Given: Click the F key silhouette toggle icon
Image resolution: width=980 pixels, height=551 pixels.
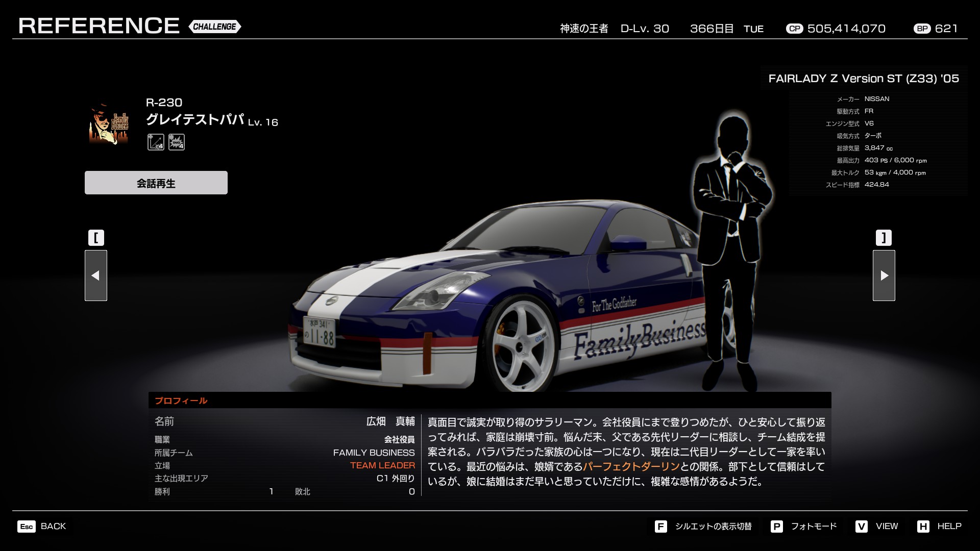Looking at the screenshot, I should point(660,527).
